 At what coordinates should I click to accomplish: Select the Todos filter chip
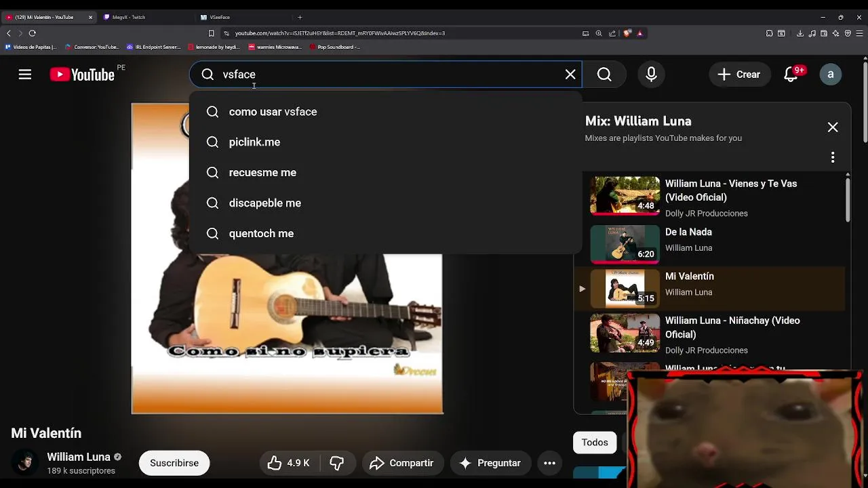pyautogui.click(x=595, y=443)
